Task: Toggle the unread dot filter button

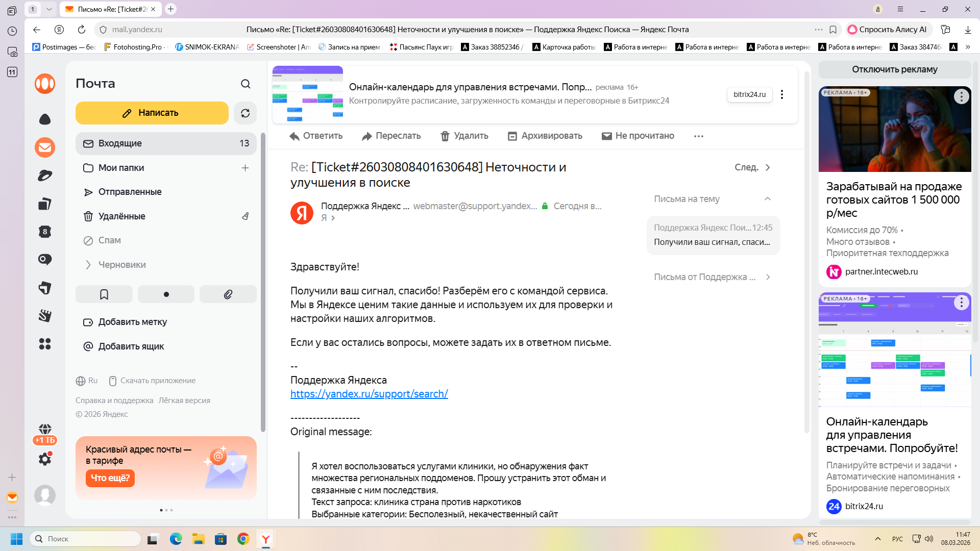Action: click(166, 294)
